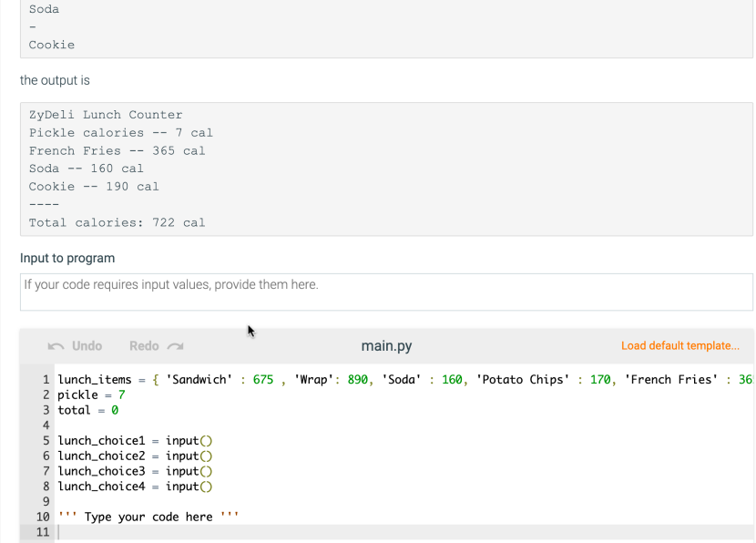The image size is (756, 543).
Task: Click the value 675 in the dictionary
Action: pyautogui.click(x=262, y=379)
